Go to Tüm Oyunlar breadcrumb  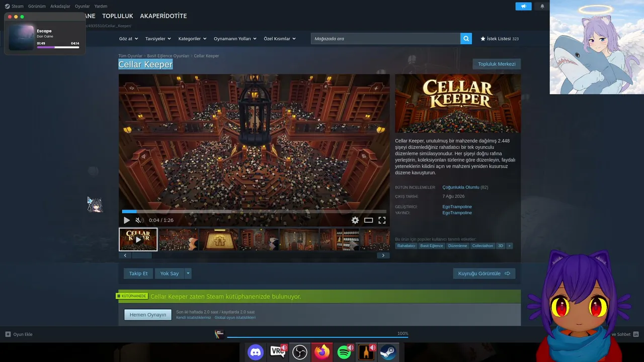pyautogui.click(x=130, y=56)
